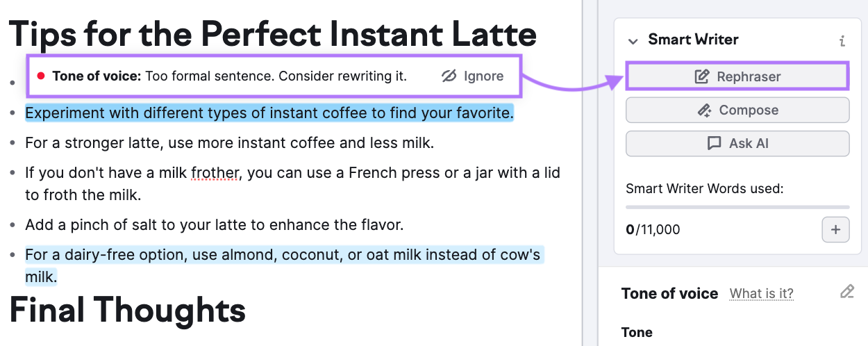The image size is (868, 346).
Task: Place cursor in "Tips for the Perfect Instant Latte" heading
Action: [x=272, y=33]
